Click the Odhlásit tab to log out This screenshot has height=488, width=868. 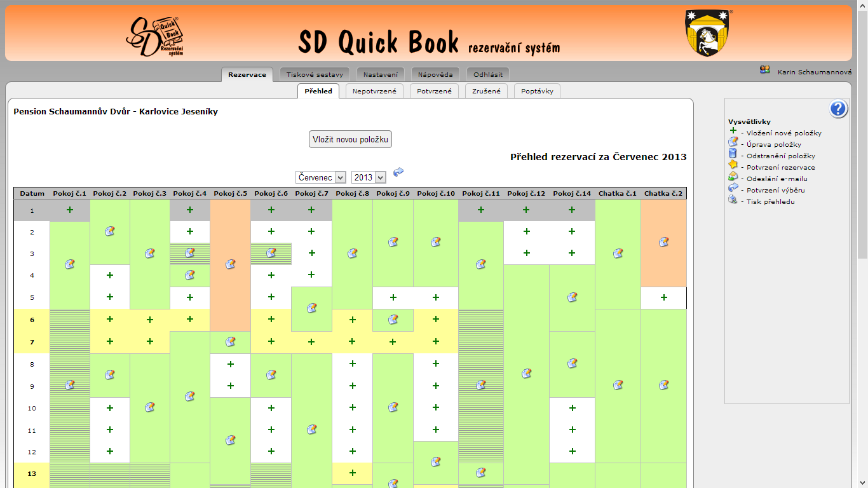click(x=488, y=74)
